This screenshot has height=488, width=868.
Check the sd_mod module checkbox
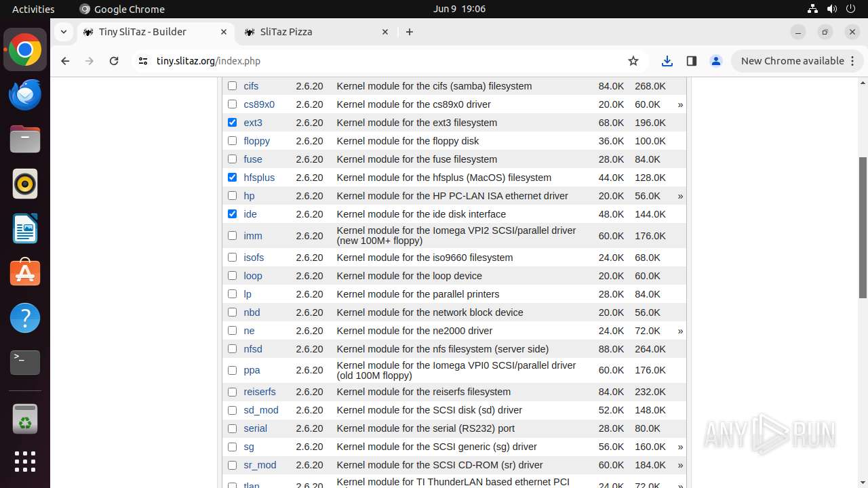(x=233, y=410)
